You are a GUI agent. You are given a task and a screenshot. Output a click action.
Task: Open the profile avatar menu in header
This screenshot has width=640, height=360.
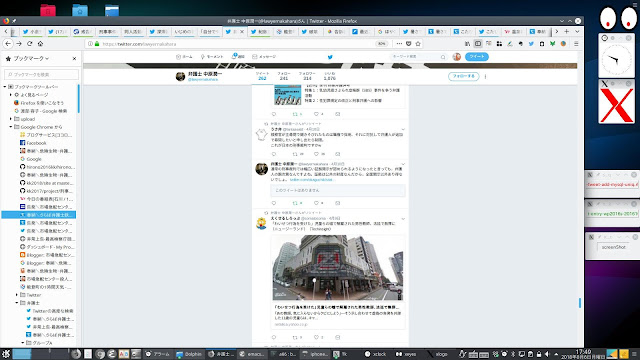coord(457,57)
